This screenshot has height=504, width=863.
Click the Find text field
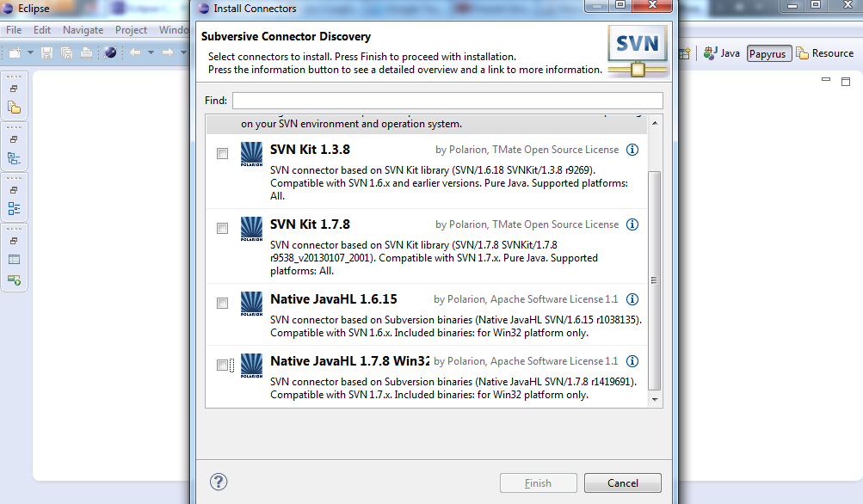click(447, 101)
